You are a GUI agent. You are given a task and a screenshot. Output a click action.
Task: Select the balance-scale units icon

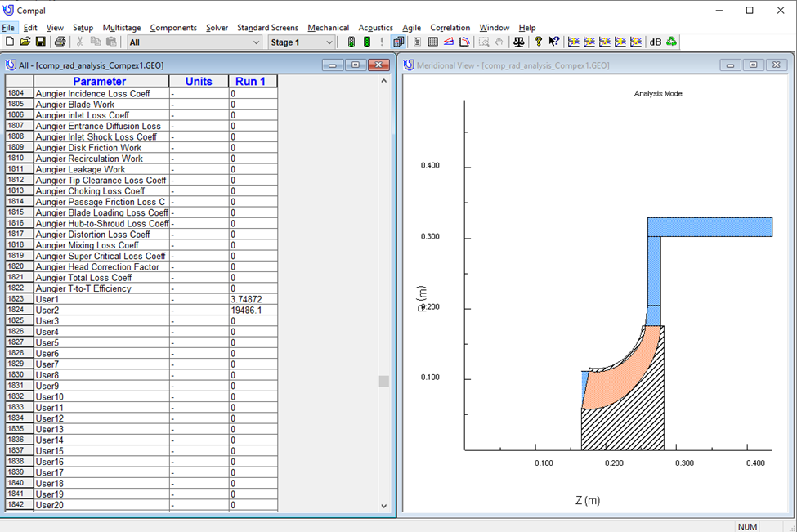(x=518, y=42)
